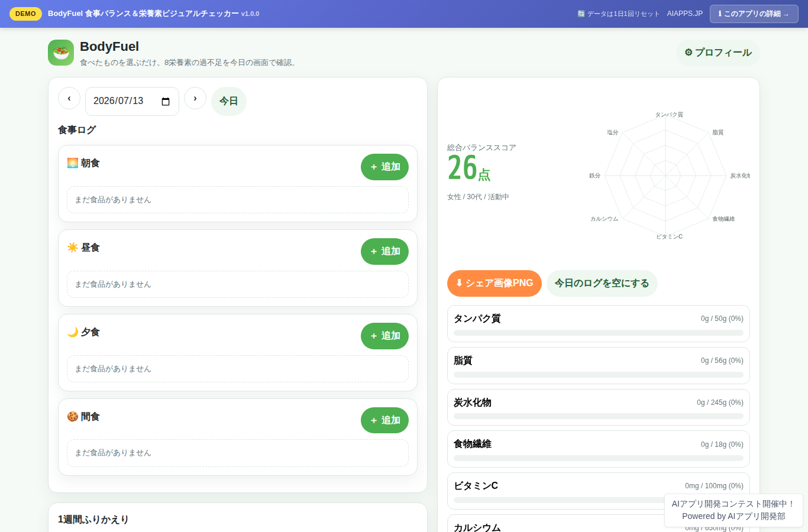Click the cookie icon beside 間食
This screenshot has height=532, width=808.
(73, 416)
